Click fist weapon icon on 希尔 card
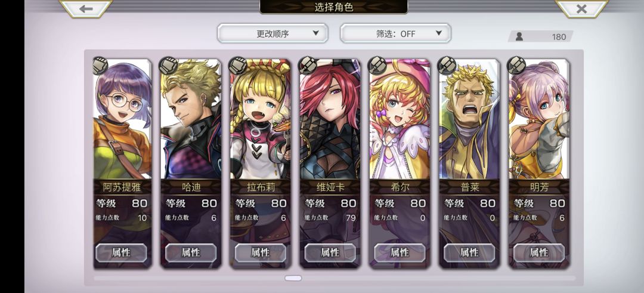Viewport: 644px width, 293px height. click(377, 66)
